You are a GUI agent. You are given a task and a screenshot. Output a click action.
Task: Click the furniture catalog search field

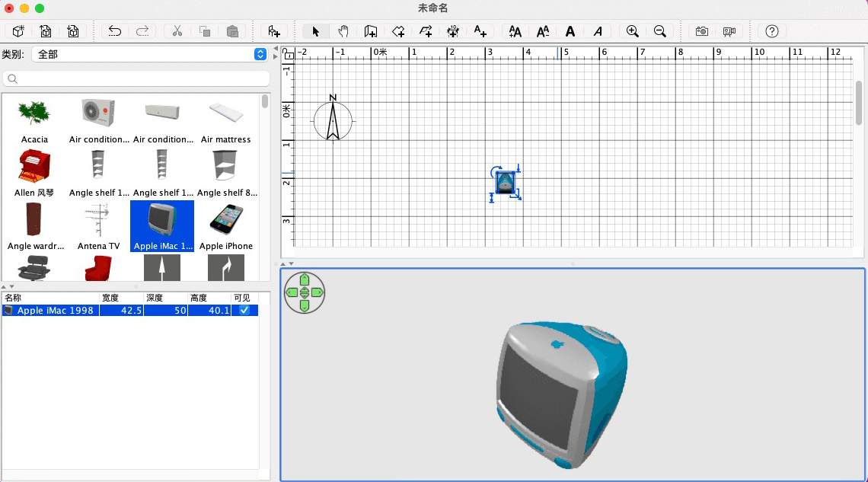pos(137,79)
